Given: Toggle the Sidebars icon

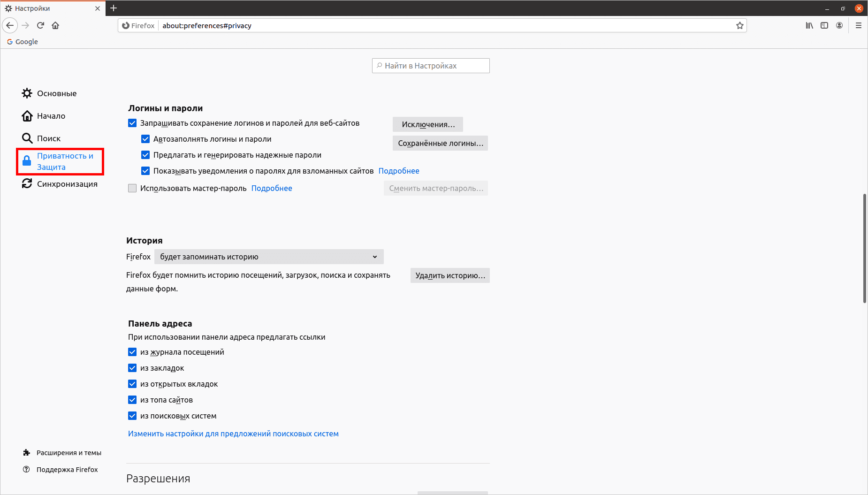Looking at the screenshot, I should 824,25.
